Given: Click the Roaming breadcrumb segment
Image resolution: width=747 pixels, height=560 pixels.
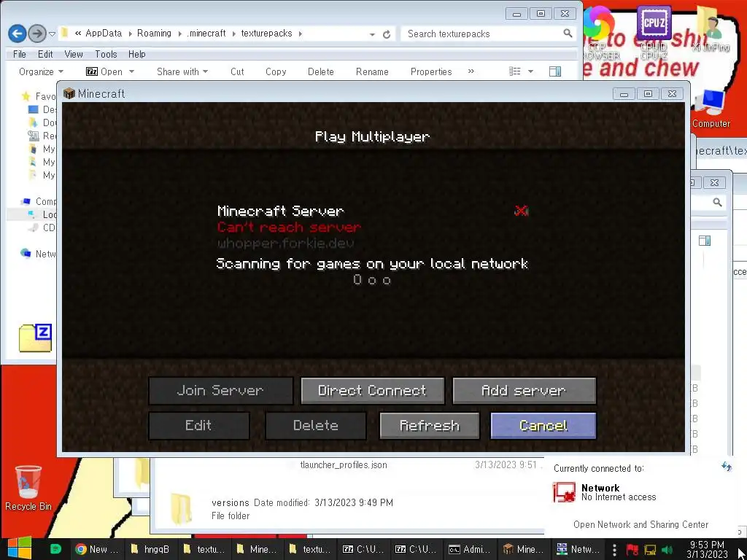Looking at the screenshot, I should point(154,34).
